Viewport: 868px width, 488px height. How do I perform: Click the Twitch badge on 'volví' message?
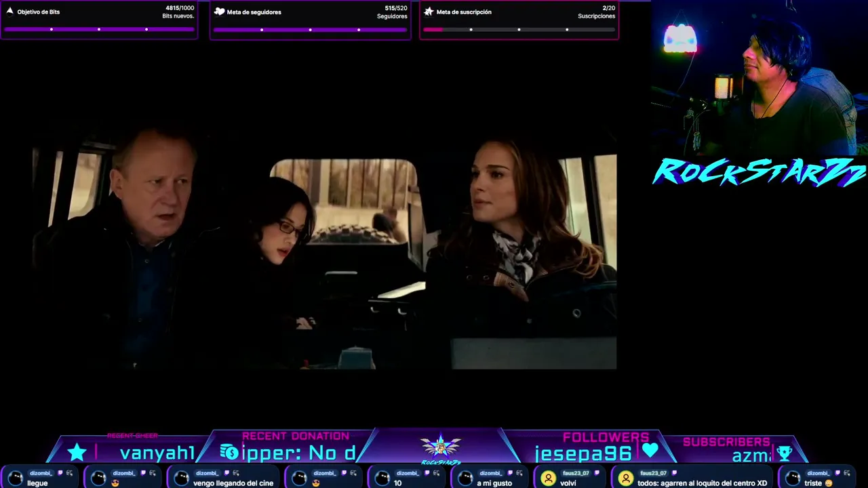[596, 473]
